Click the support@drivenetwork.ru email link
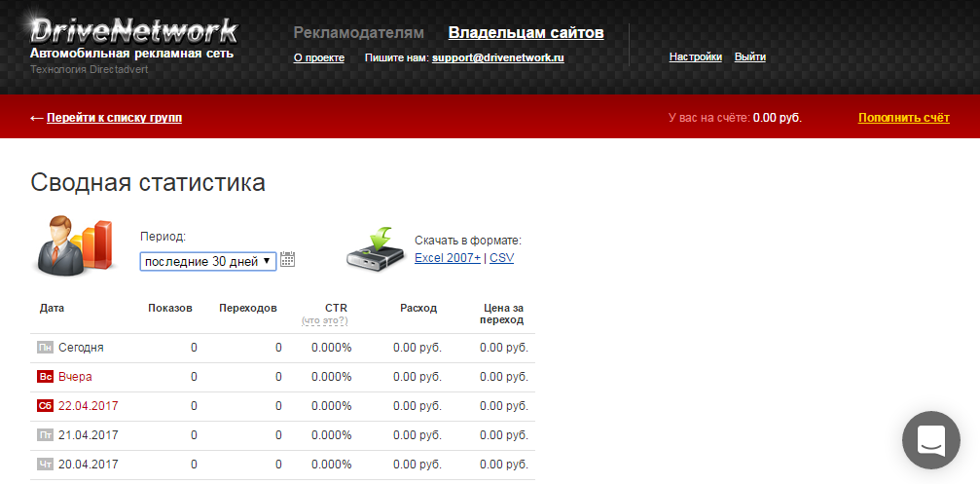The image size is (980, 484). pos(498,57)
